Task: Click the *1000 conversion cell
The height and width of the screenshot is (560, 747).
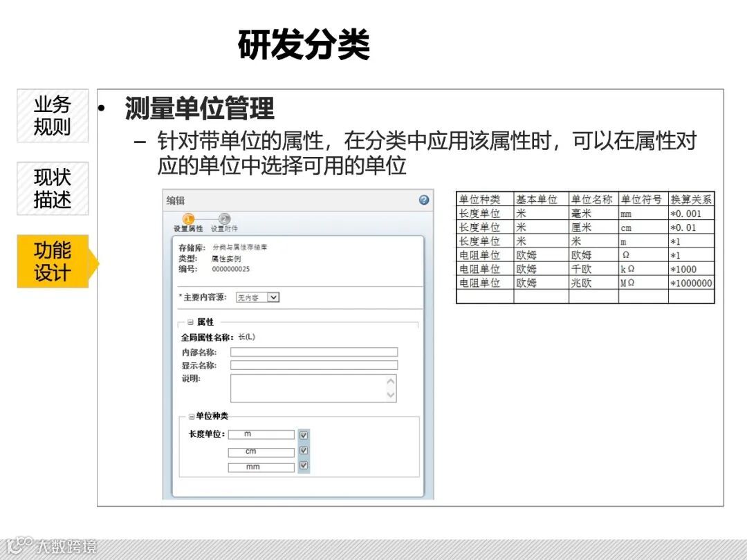Action: click(x=691, y=269)
